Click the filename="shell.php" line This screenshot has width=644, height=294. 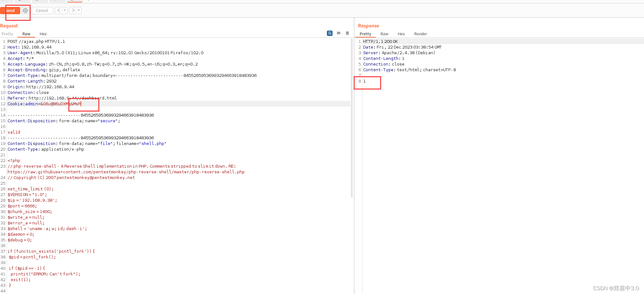(87, 143)
